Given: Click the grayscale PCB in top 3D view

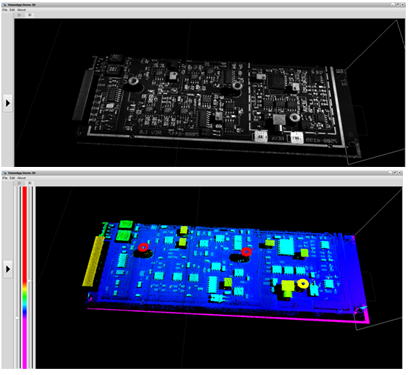Looking at the screenshot, I should point(211,103).
